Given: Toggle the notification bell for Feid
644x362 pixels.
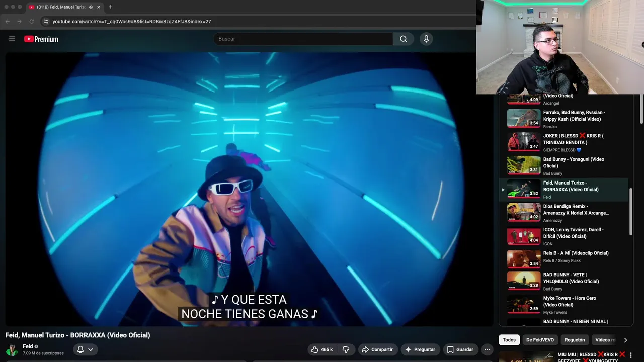Looking at the screenshot, I should tap(80, 349).
